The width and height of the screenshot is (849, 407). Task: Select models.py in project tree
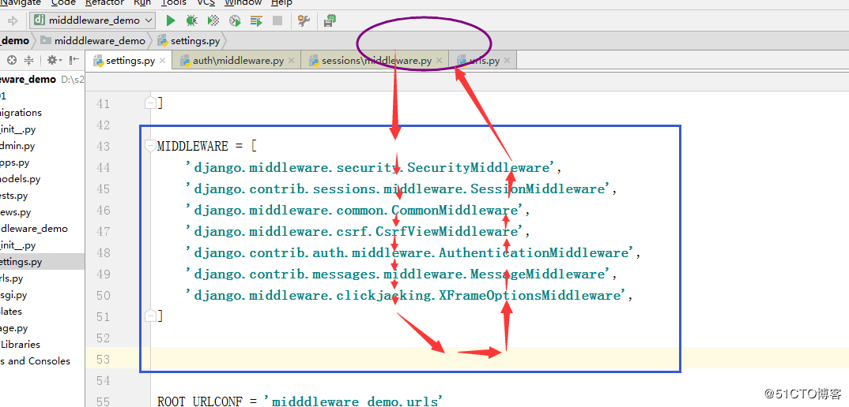[20, 179]
